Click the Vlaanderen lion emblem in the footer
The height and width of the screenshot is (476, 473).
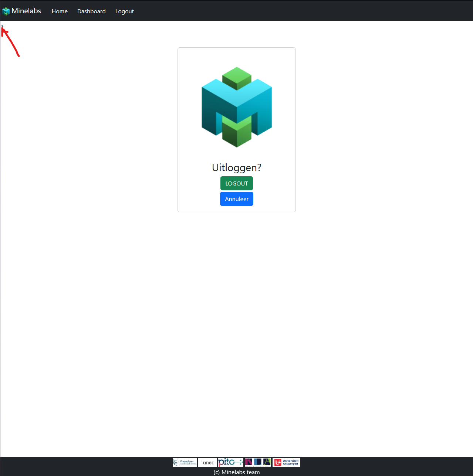click(x=177, y=462)
